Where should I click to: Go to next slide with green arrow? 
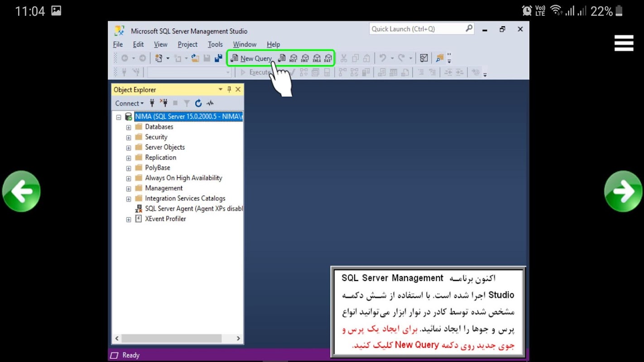pyautogui.click(x=623, y=191)
